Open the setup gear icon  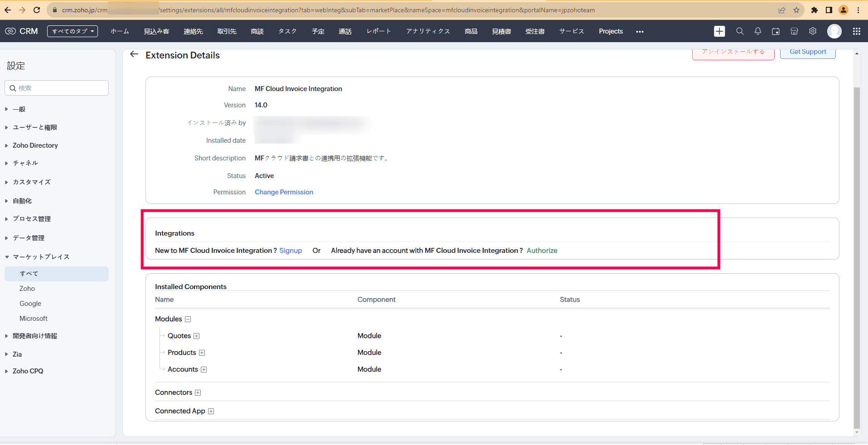[x=813, y=31]
